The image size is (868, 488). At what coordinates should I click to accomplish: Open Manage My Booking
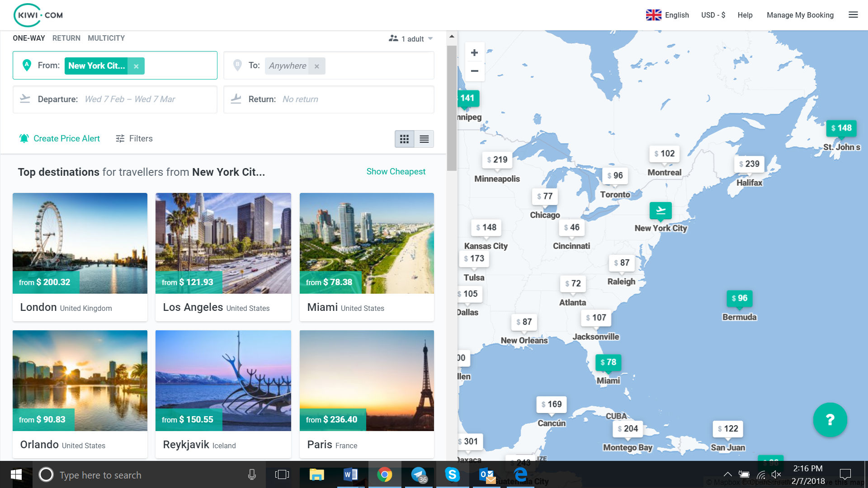point(800,15)
